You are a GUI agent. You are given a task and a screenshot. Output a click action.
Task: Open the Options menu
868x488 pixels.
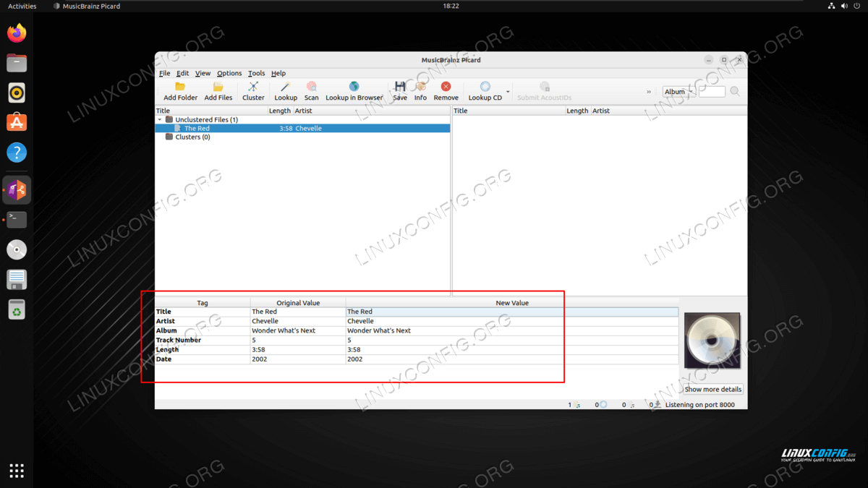[229, 73]
